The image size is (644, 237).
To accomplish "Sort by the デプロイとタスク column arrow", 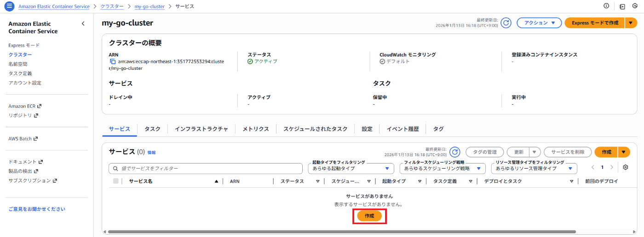I will (572, 181).
